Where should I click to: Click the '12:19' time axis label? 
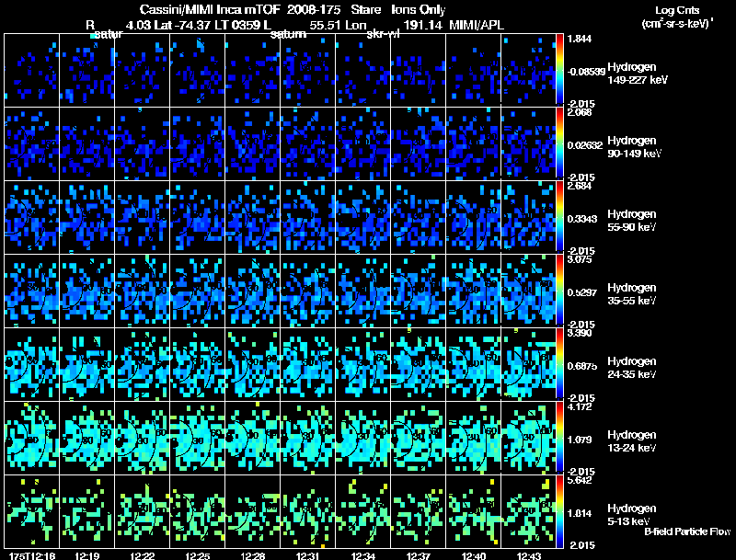pyautogui.click(x=86, y=555)
